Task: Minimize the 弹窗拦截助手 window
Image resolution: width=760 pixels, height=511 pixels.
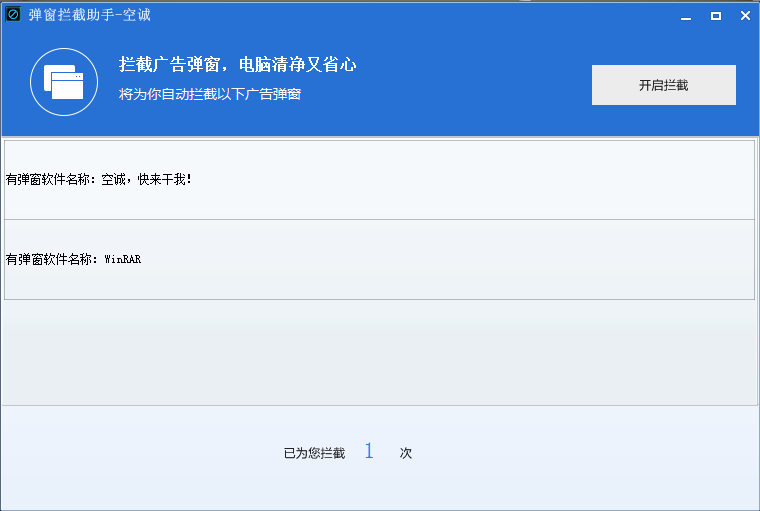Action: (x=685, y=16)
